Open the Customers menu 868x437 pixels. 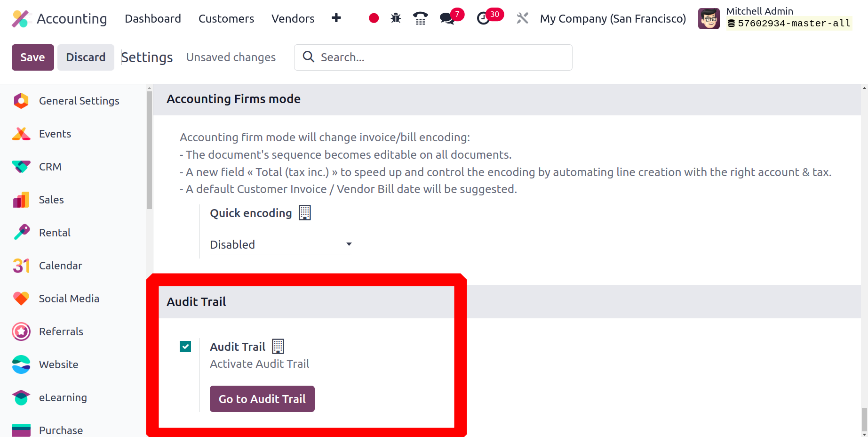point(226,18)
